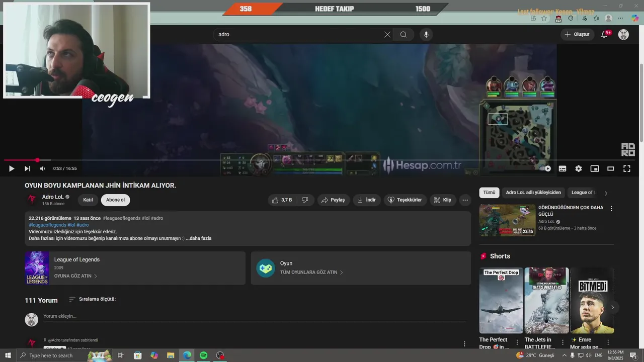
Task: Switch to theater mode view
Action: tap(611, 168)
